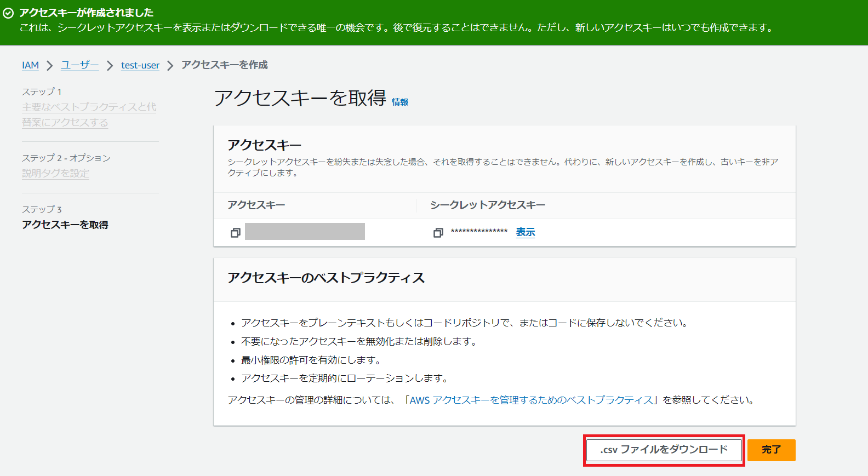Open the 情報 info link beside the heading
868x476 pixels.
point(400,102)
